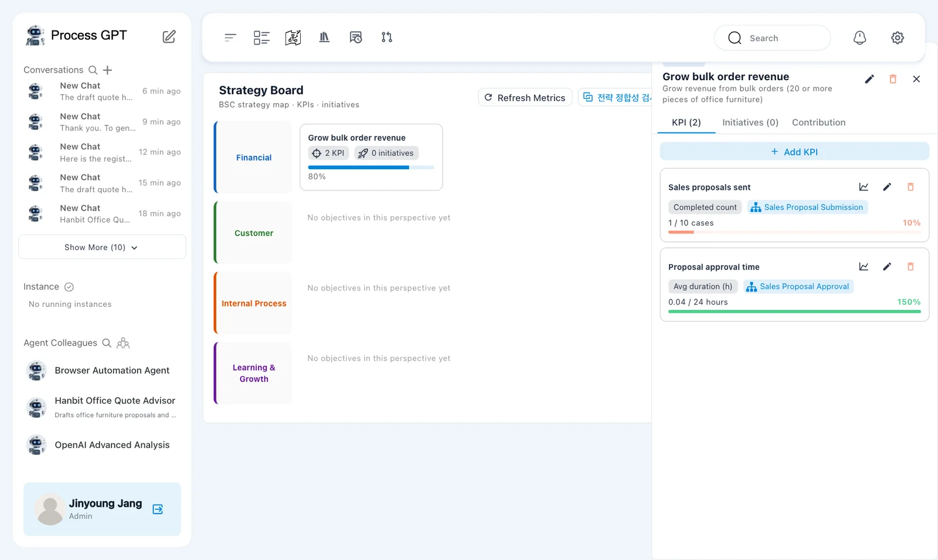The height and width of the screenshot is (560, 938).
Task: Click the Refresh Metrics button
Action: point(525,98)
